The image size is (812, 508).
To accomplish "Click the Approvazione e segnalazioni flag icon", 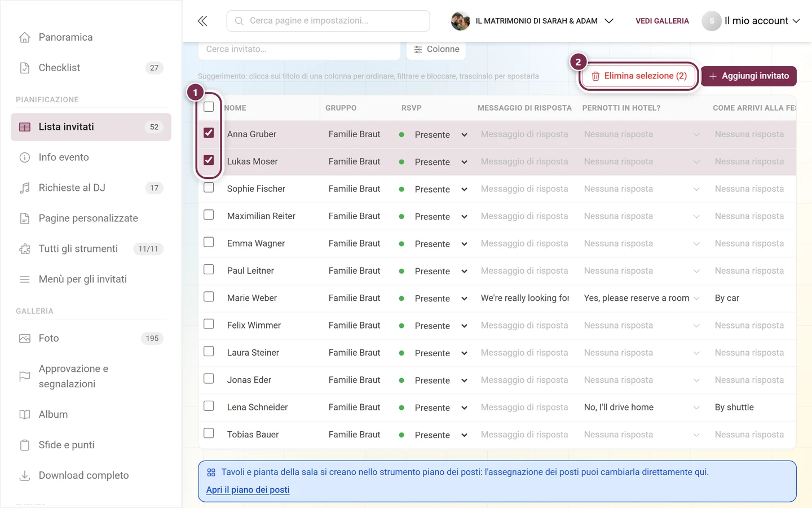I will tap(25, 376).
